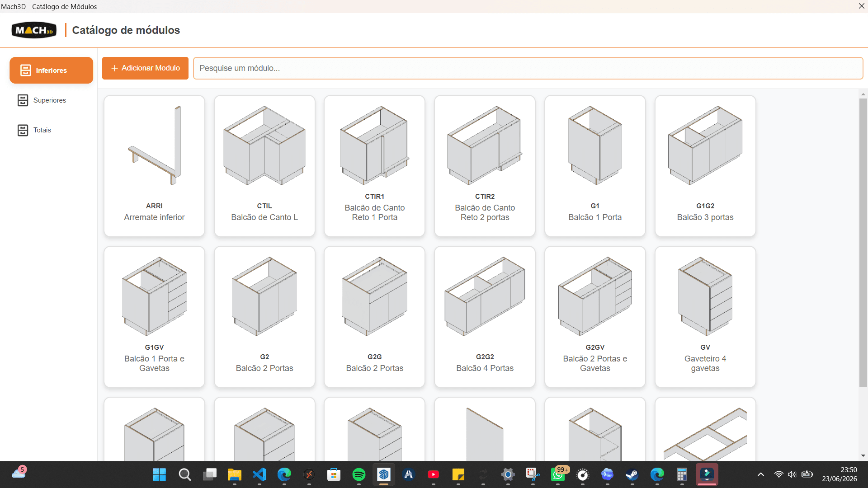Open SketchUp from taskbar
868x488 pixels.
384,474
